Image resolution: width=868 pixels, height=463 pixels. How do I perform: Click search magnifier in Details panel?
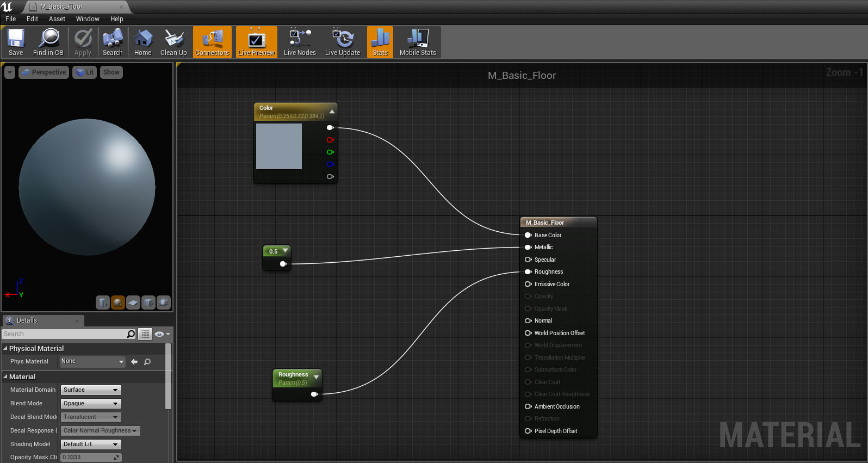click(131, 334)
